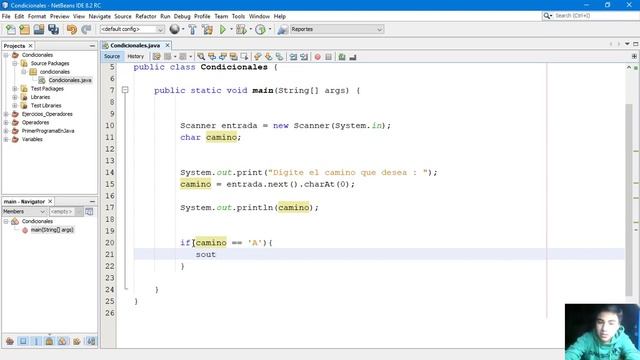
Task: Close the Projects panel tab
Action: (30, 46)
